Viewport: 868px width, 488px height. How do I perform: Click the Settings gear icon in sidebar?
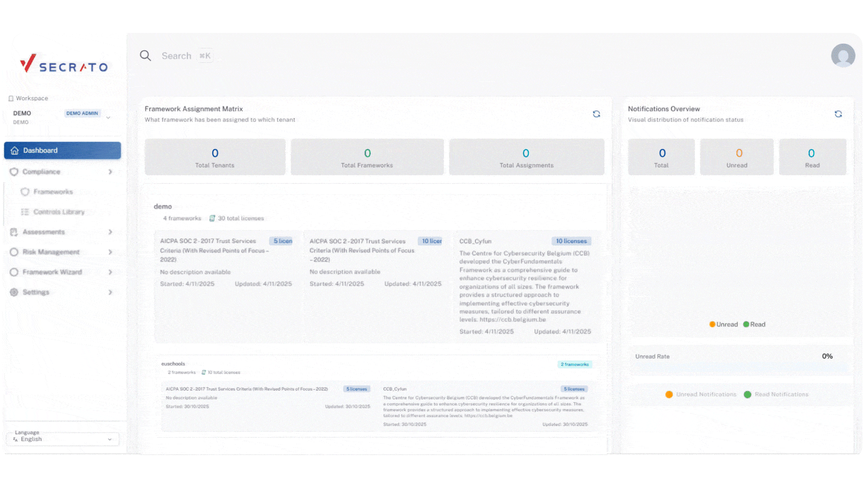(14, 292)
